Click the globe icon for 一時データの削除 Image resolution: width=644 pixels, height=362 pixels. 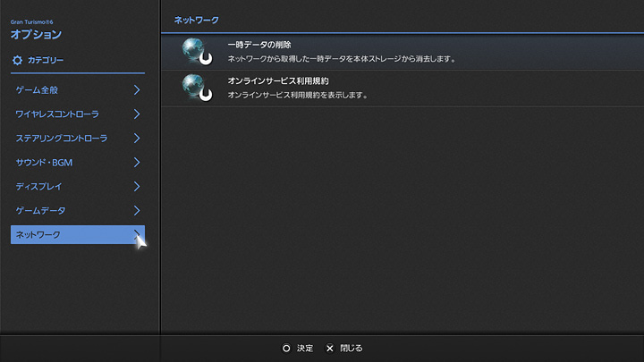(195, 51)
